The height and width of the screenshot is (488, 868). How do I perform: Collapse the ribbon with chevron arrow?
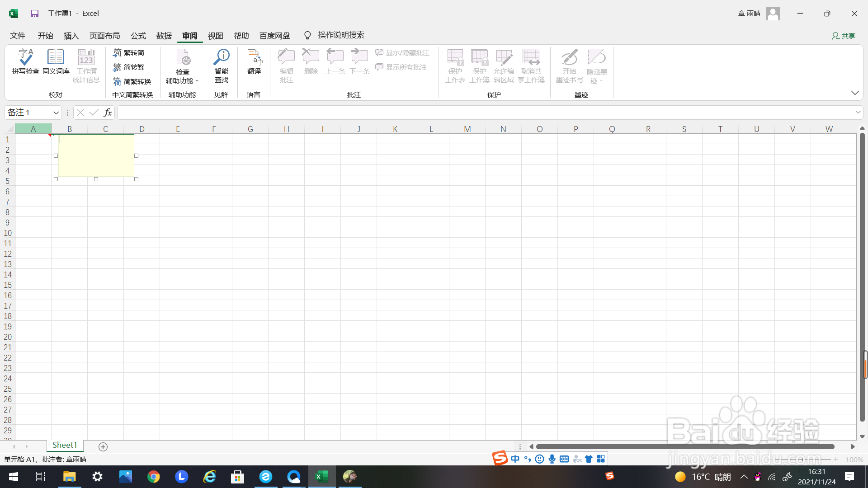click(854, 93)
